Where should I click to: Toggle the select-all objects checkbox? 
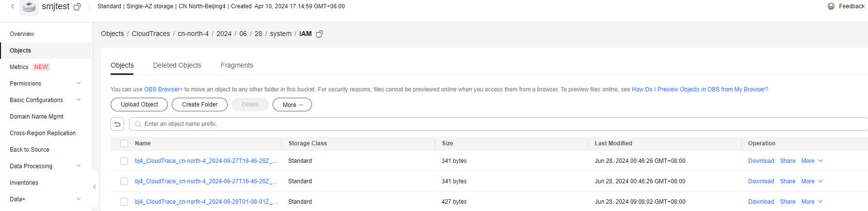click(124, 143)
